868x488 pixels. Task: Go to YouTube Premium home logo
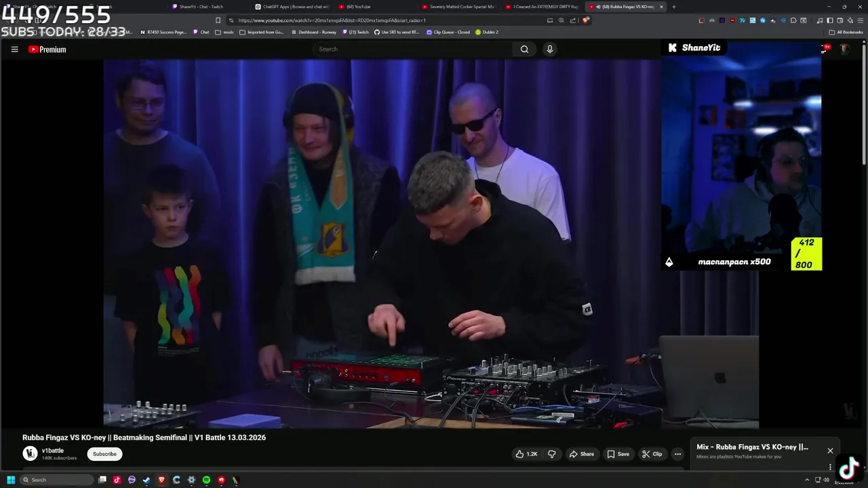click(47, 49)
